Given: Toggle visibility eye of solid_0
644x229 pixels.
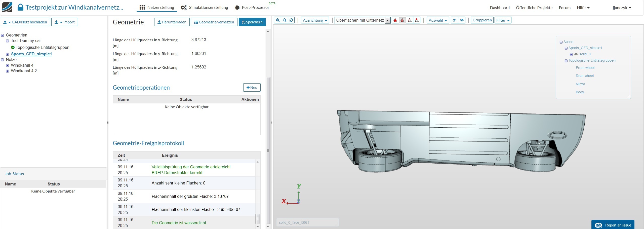Looking at the screenshot, I should (576, 54).
